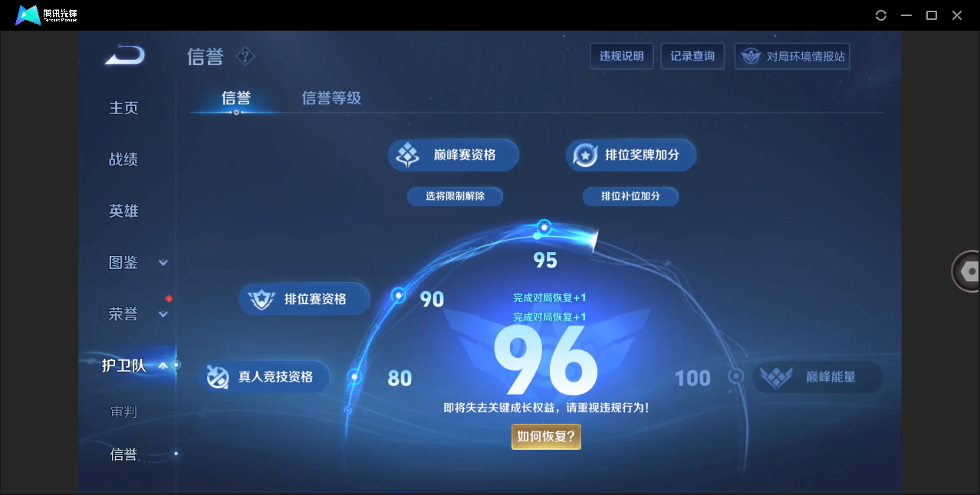Click the 对局环境情报站 badge icon
This screenshot has width=980, height=495.
coord(751,57)
